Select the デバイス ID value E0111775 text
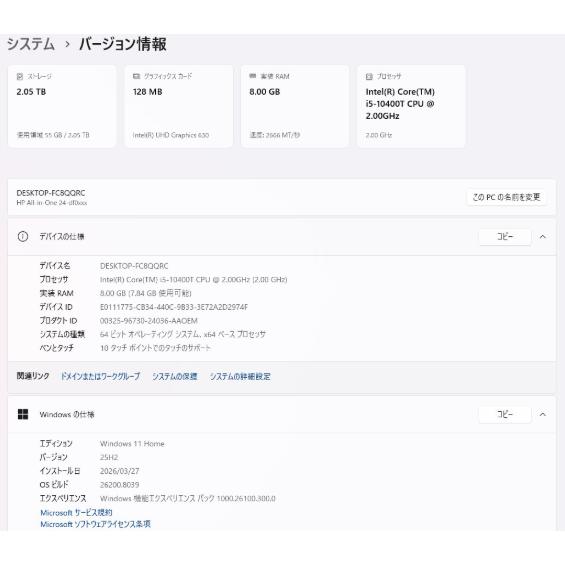Image resolution: width=565 pixels, height=565 pixels. tap(174, 307)
